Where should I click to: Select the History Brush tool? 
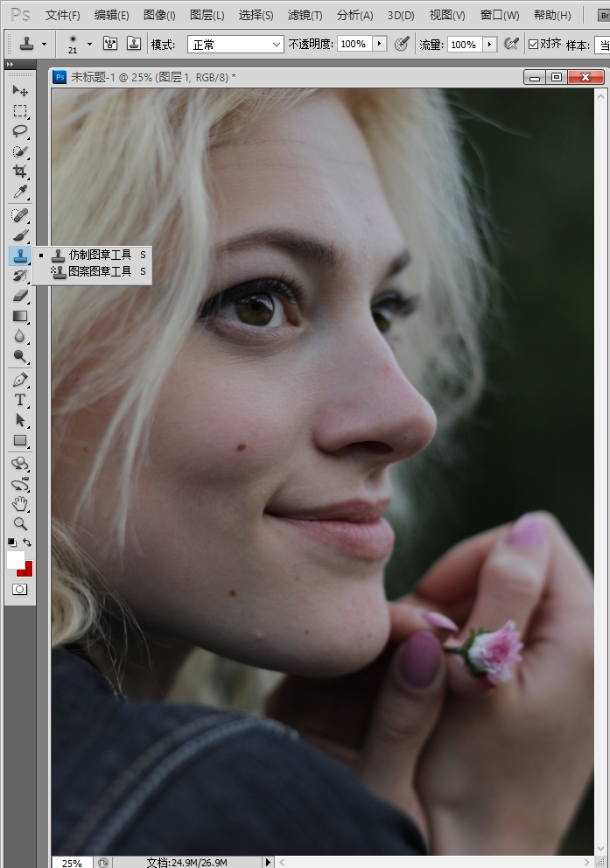[20, 275]
